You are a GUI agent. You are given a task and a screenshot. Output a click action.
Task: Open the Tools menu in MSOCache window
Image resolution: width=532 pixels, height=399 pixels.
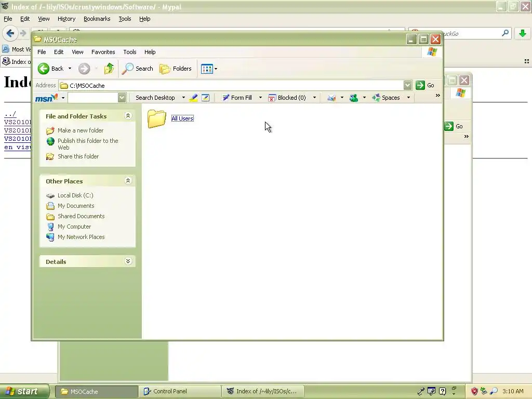[x=129, y=52]
